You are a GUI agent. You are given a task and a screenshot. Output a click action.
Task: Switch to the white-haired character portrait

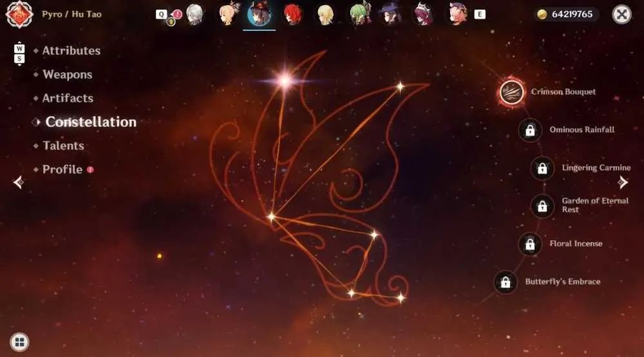point(194,14)
